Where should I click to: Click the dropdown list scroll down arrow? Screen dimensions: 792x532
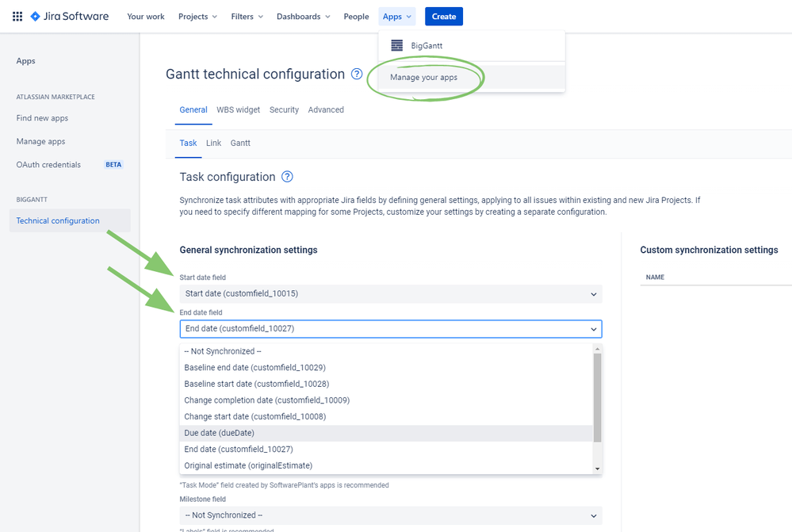pyautogui.click(x=598, y=469)
